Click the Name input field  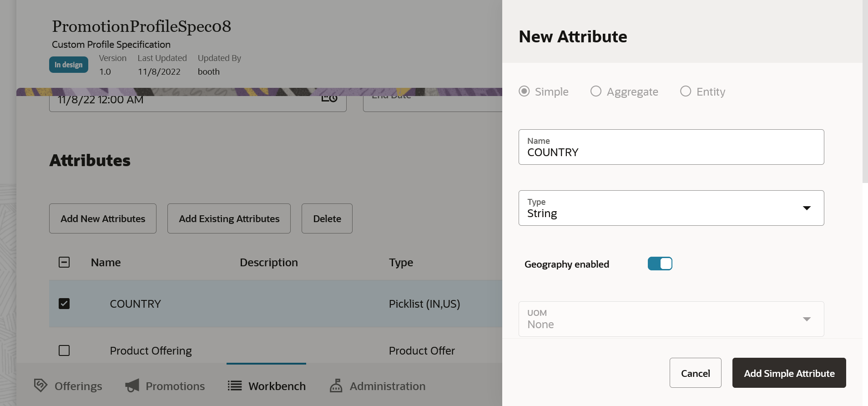(671, 152)
